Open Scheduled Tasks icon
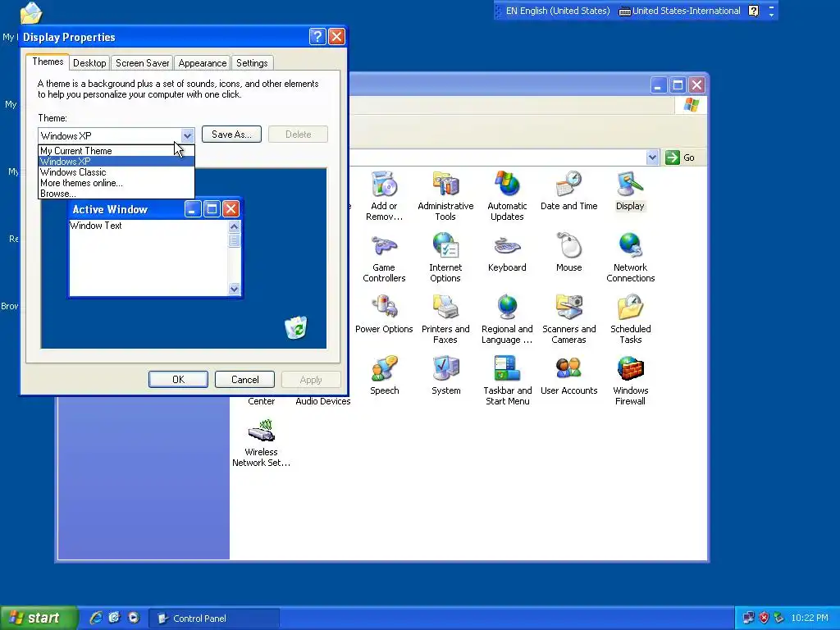This screenshot has width=840, height=630. [x=630, y=319]
